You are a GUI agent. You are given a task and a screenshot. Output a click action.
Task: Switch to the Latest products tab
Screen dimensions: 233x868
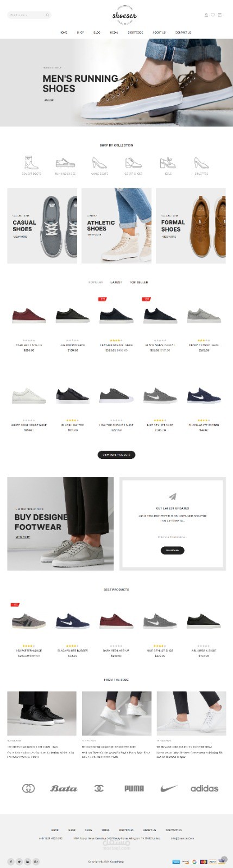point(116,282)
